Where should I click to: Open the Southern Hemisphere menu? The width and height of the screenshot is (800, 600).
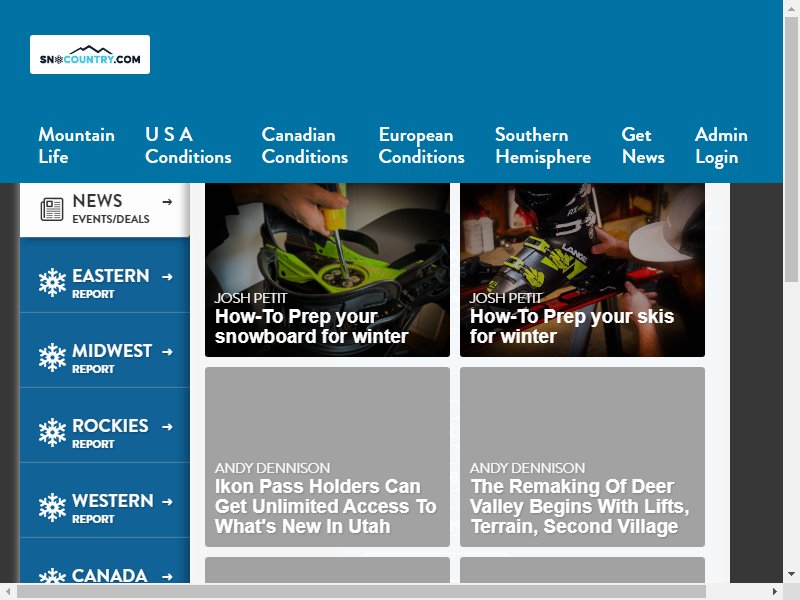(543, 146)
